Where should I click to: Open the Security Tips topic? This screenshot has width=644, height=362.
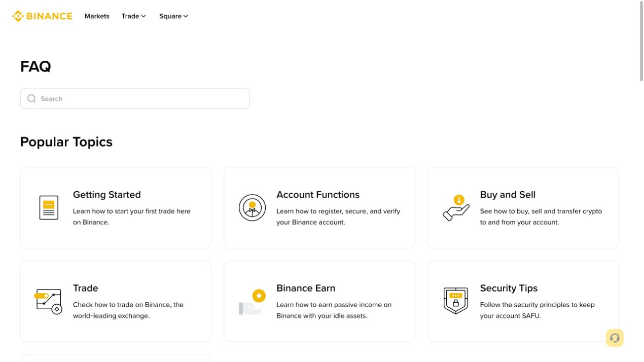pos(523,301)
